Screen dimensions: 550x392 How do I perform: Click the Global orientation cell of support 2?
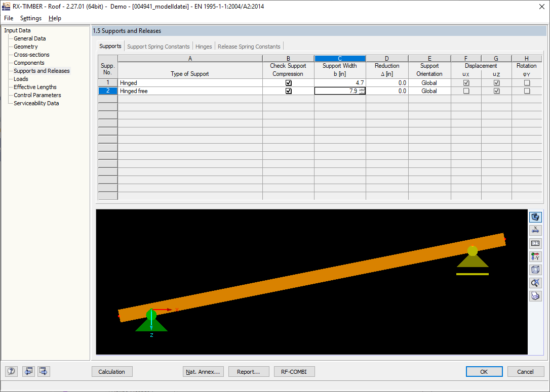(x=429, y=91)
